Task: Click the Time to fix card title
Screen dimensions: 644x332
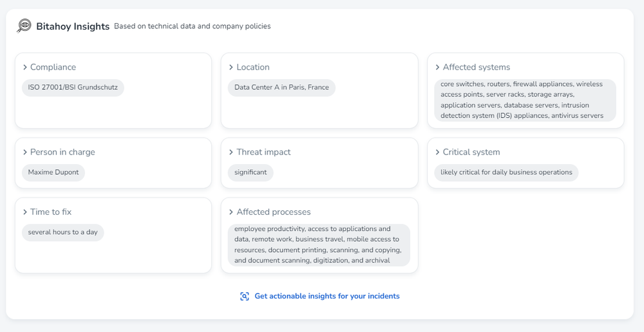Action: point(50,212)
